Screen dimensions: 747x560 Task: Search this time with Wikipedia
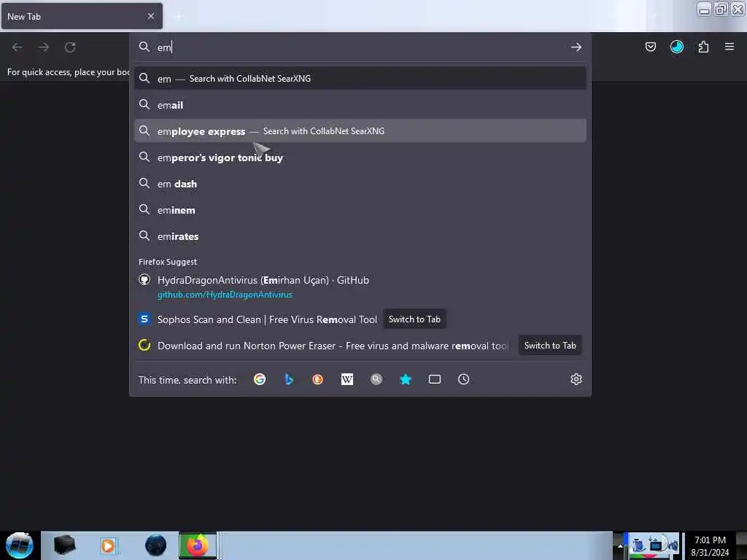[x=347, y=379]
